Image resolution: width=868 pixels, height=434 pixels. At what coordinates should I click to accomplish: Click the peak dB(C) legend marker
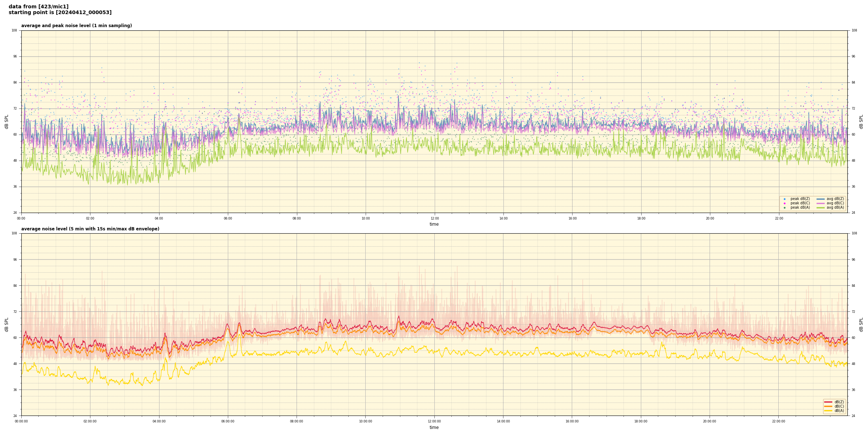tap(784, 203)
